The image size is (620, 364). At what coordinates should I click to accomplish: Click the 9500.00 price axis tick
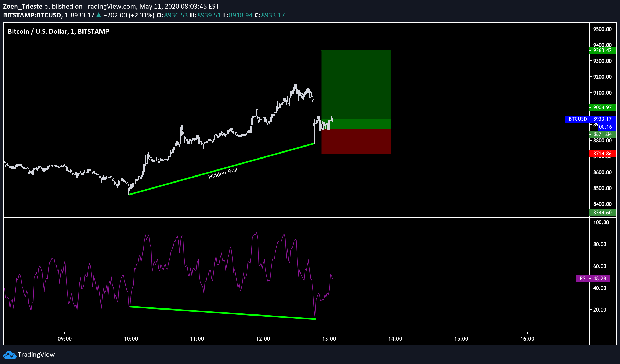(x=603, y=29)
